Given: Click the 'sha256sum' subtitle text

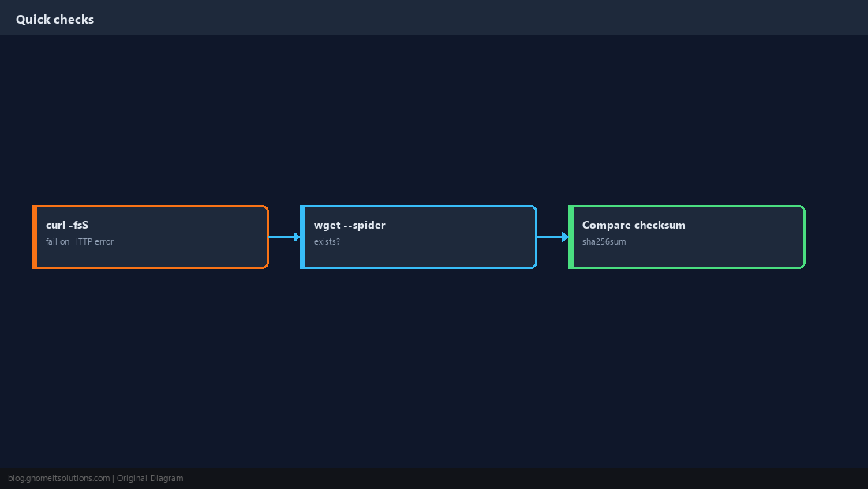Looking at the screenshot, I should point(604,241).
